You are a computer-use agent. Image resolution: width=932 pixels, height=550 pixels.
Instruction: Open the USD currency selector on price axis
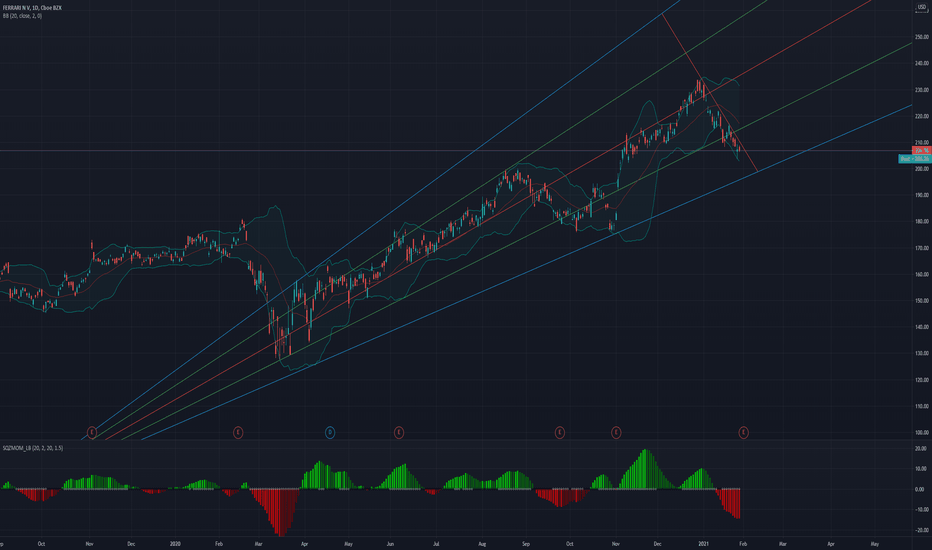coord(922,8)
